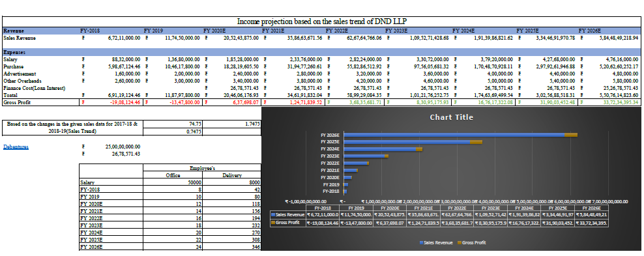This screenshot has height=256, width=644.
Task: Select the Office salary 50000 cell
Action: point(173,182)
